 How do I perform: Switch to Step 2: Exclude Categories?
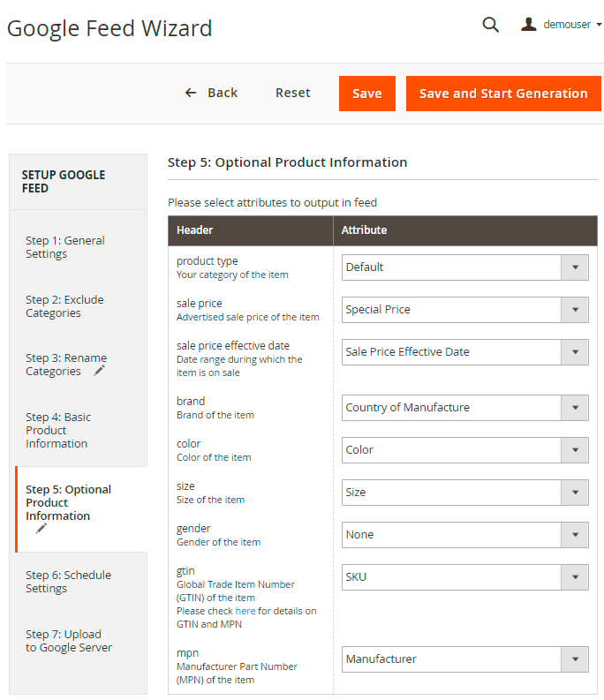tap(64, 306)
